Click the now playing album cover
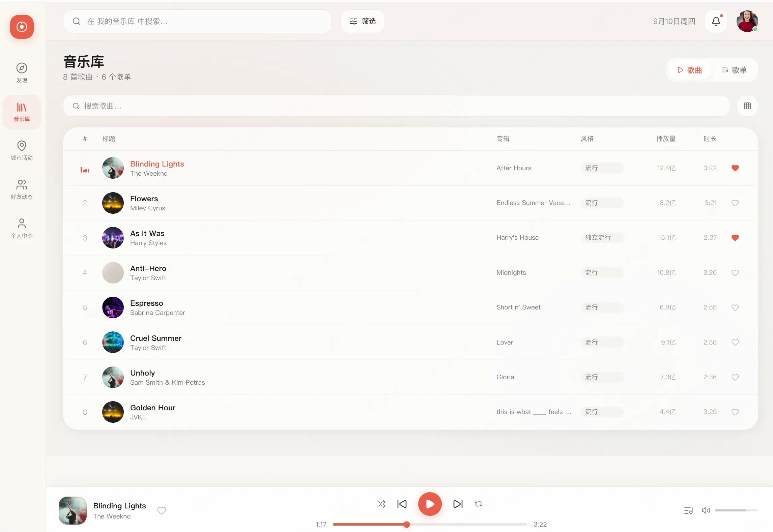Viewport: 773px width, 532px height. 73,510
